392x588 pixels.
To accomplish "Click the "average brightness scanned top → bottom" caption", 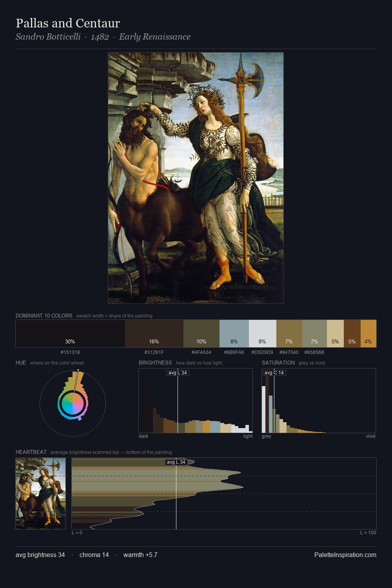I will (x=111, y=452).
